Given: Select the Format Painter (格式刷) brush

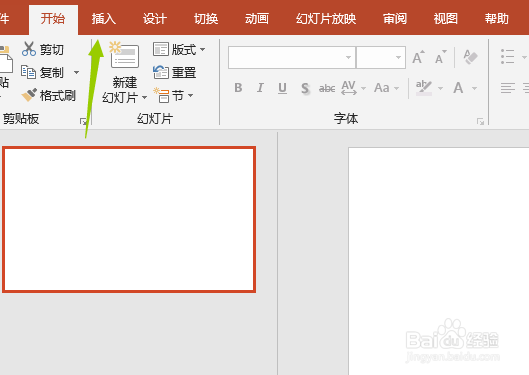Looking at the screenshot, I should click(x=29, y=95).
